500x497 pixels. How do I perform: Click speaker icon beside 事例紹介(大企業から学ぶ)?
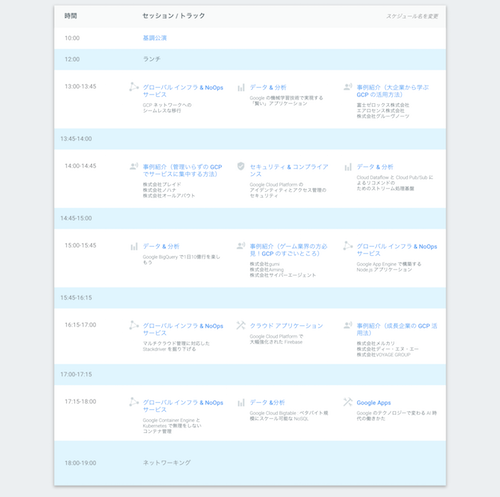tap(348, 87)
